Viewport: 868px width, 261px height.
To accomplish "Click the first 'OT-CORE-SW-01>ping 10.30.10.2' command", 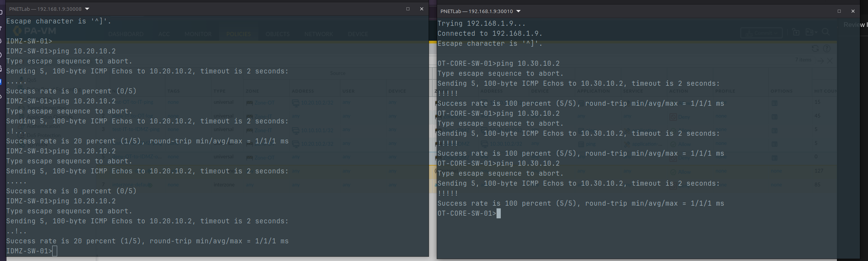I will pos(498,63).
